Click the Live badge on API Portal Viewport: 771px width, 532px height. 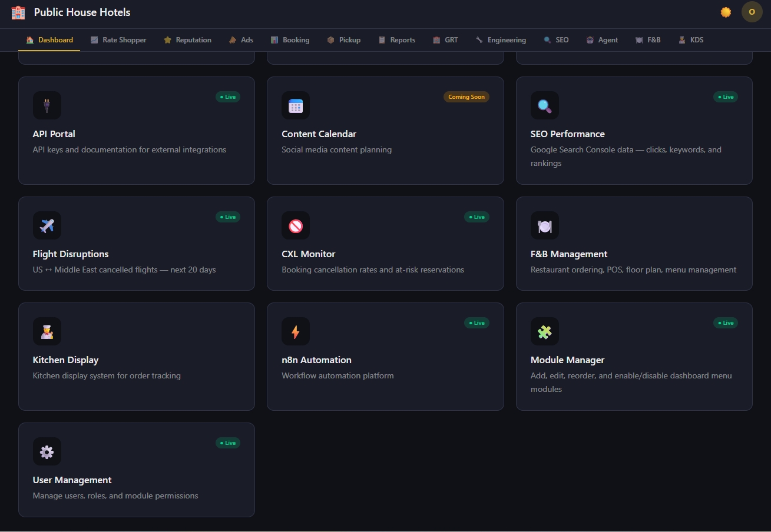coord(228,97)
